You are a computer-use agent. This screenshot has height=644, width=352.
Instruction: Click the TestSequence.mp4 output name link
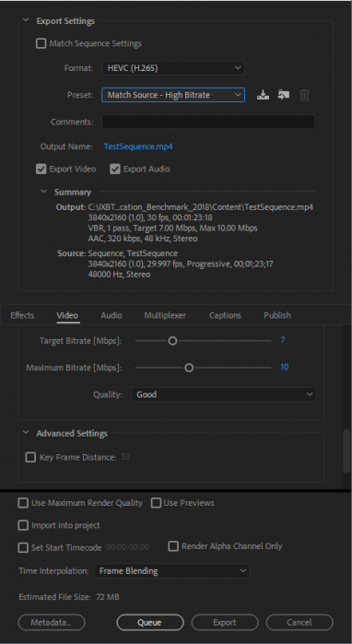pyautogui.click(x=138, y=146)
